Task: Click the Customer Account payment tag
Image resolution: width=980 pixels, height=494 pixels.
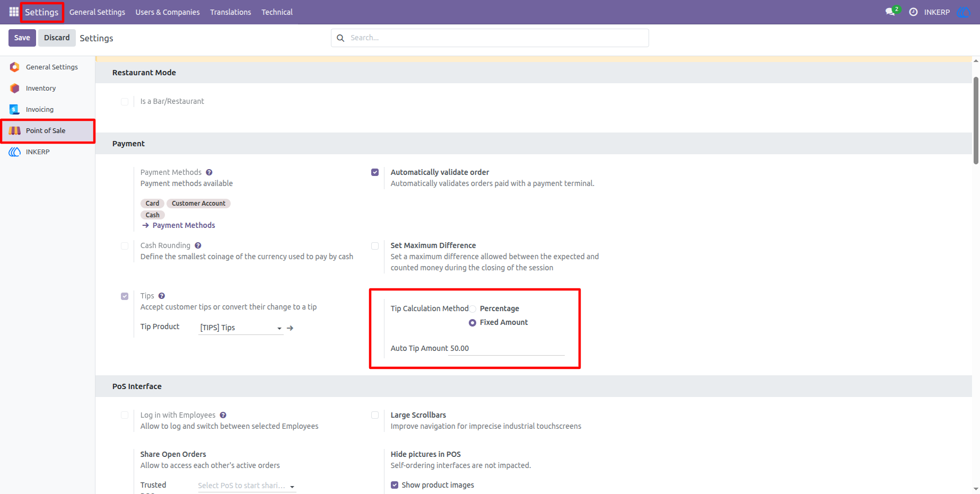Action: [198, 204]
